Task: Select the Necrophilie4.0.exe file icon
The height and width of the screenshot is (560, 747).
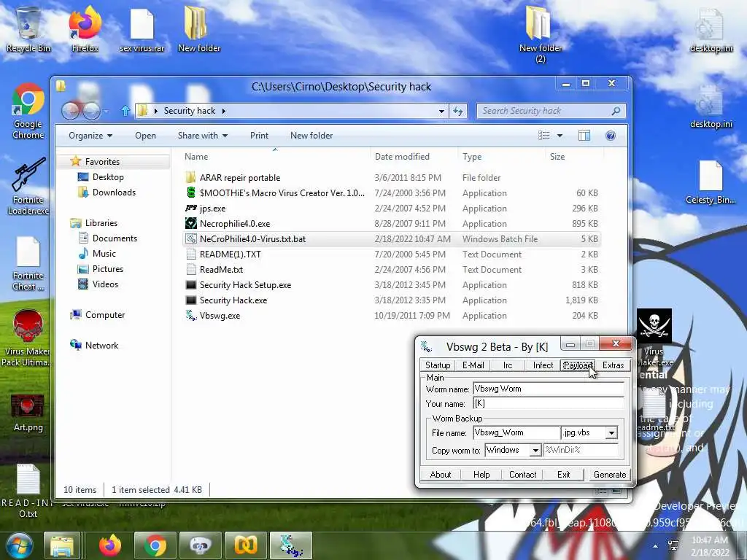Action: click(x=190, y=223)
